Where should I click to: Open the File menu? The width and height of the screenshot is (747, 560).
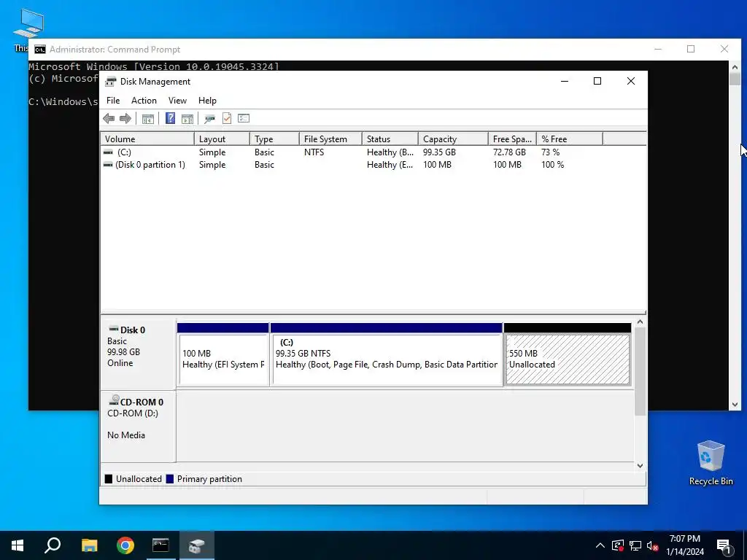coord(113,101)
